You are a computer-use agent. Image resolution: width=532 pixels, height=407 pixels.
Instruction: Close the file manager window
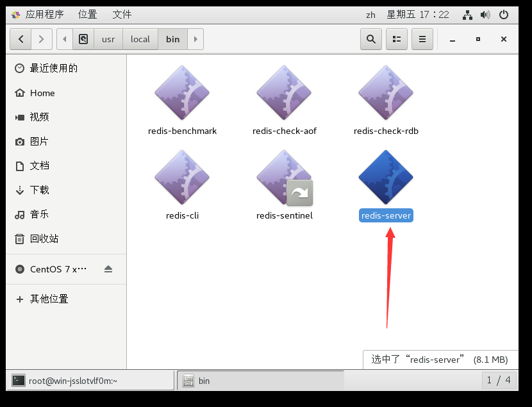click(x=504, y=39)
